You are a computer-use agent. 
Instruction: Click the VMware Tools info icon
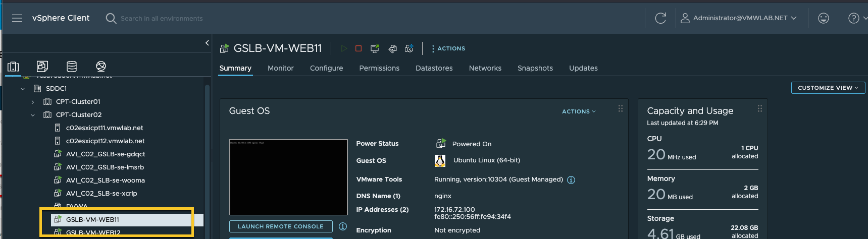(x=571, y=180)
